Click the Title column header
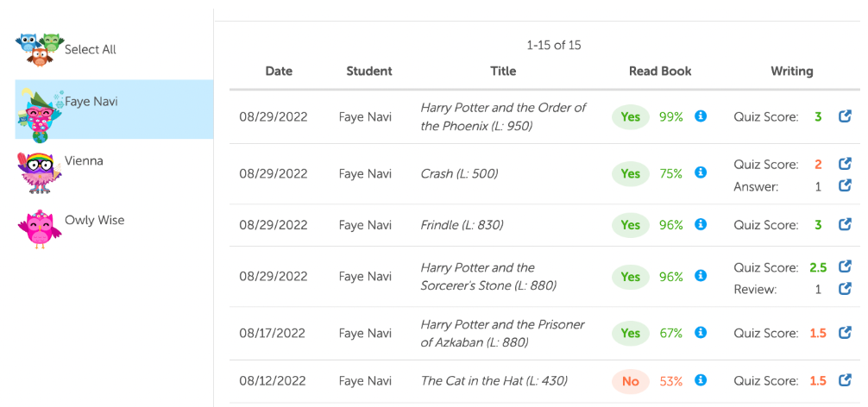Viewport: 868px width, 407px height. [x=503, y=72]
